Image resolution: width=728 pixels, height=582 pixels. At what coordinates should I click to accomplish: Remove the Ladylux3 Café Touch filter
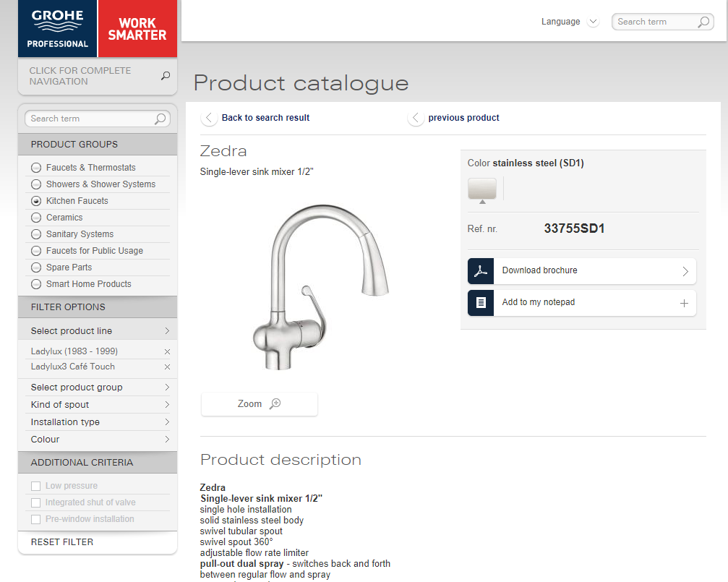pos(167,367)
